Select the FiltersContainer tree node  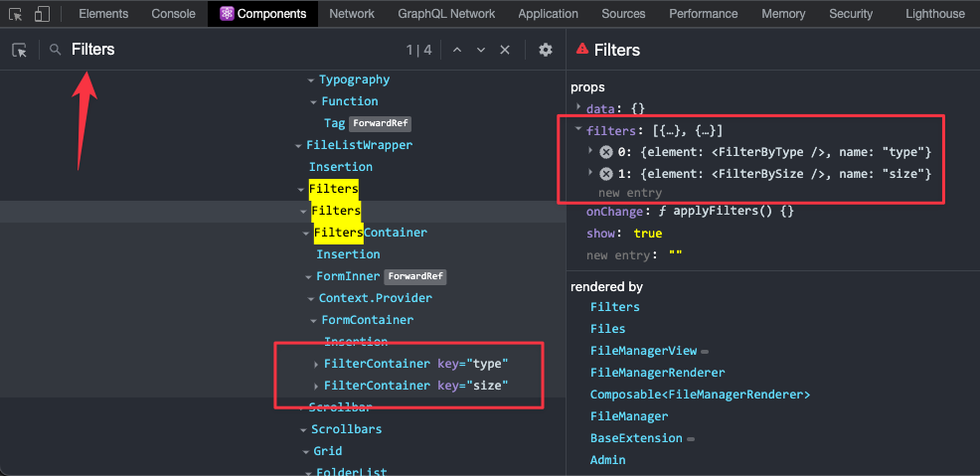[x=370, y=233]
